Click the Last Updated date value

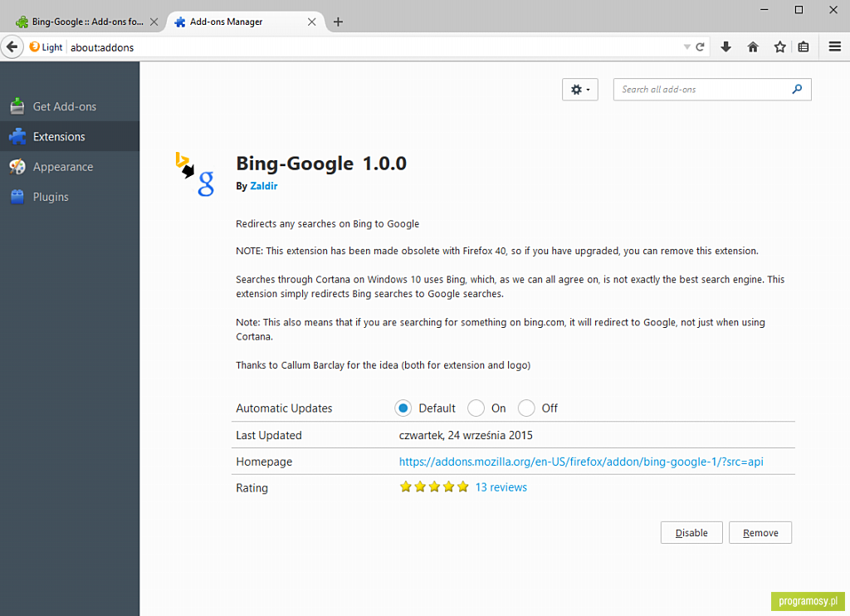pos(466,435)
